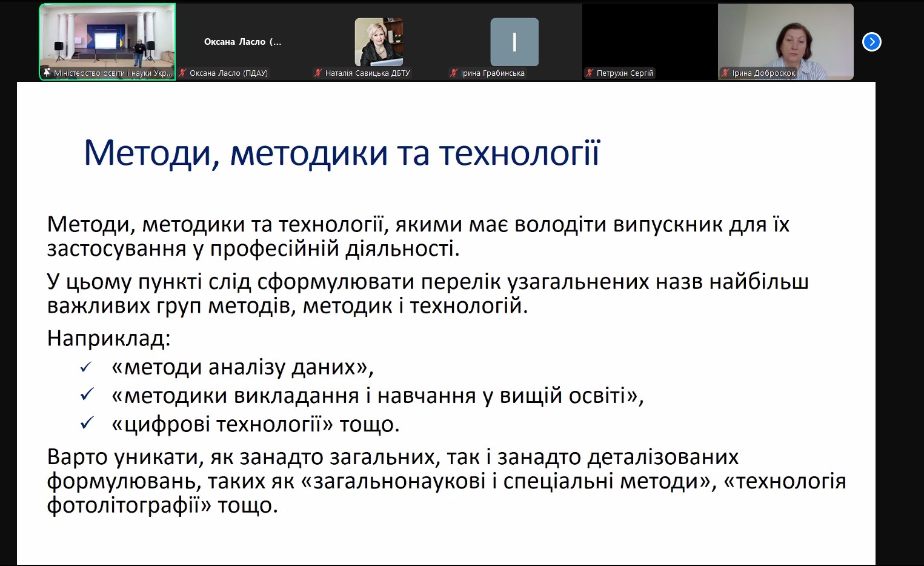This screenshot has width=924, height=566.
Task: Click the Ірина Доброскок name label
Action: (x=763, y=73)
